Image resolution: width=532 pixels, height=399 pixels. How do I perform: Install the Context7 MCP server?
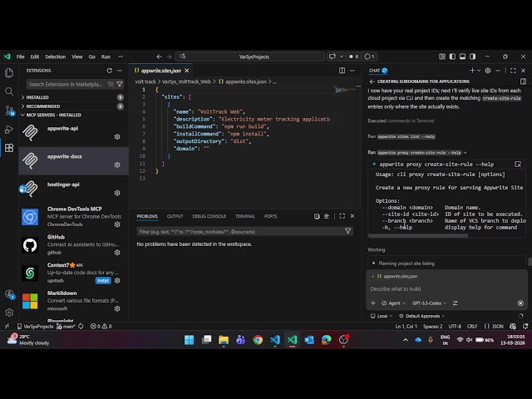tap(103, 281)
